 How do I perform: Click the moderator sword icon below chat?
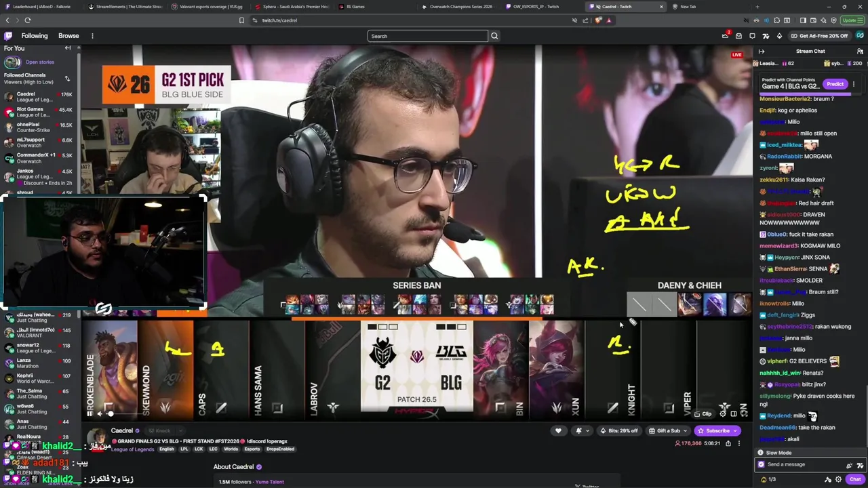(827, 479)
